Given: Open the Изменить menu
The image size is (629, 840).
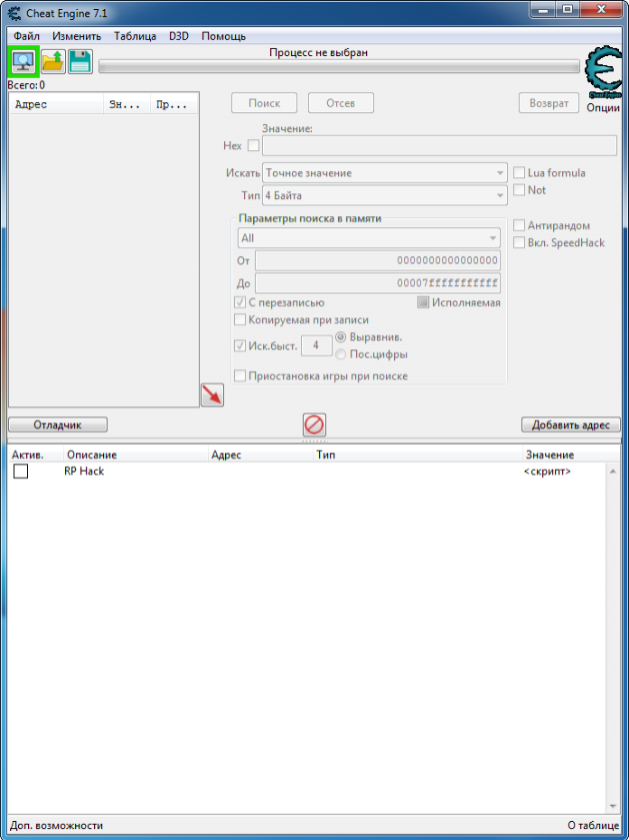Looking at the screenshot, I should pyautogui.click(x=77, y=36).
